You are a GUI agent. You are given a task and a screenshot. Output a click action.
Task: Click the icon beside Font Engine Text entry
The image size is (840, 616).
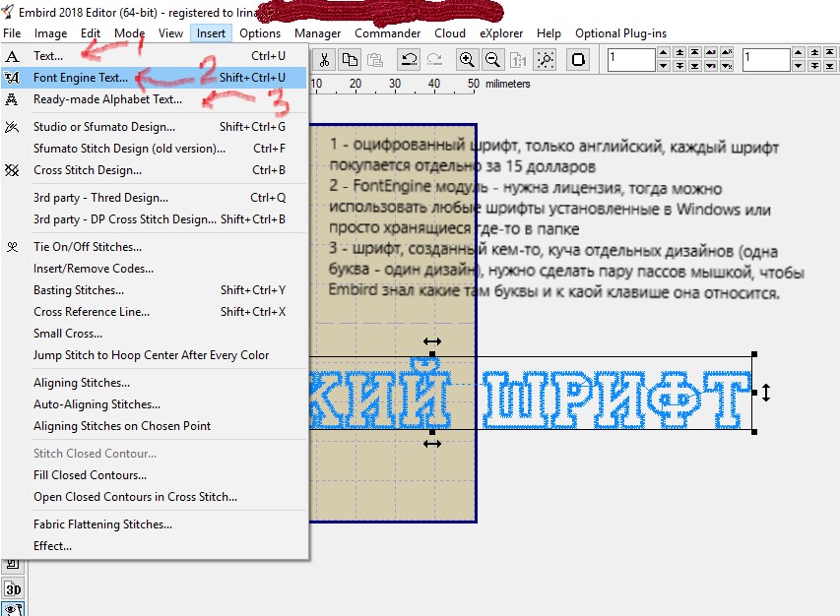click(12, 78)
